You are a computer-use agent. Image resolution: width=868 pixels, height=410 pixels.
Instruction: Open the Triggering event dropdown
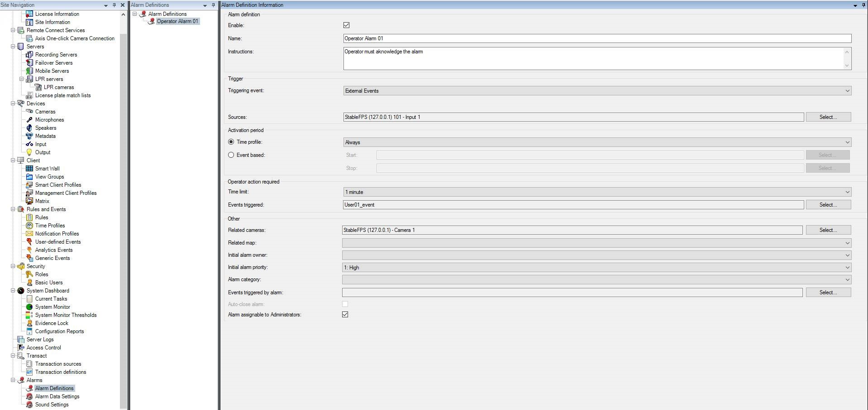tap(847, 90)
